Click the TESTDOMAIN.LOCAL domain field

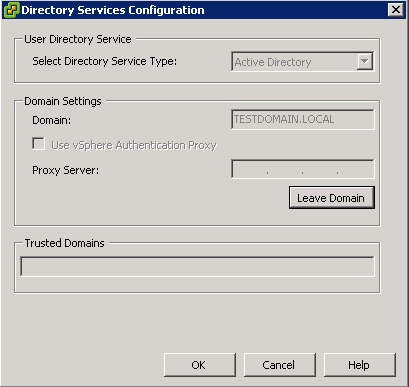303,119
